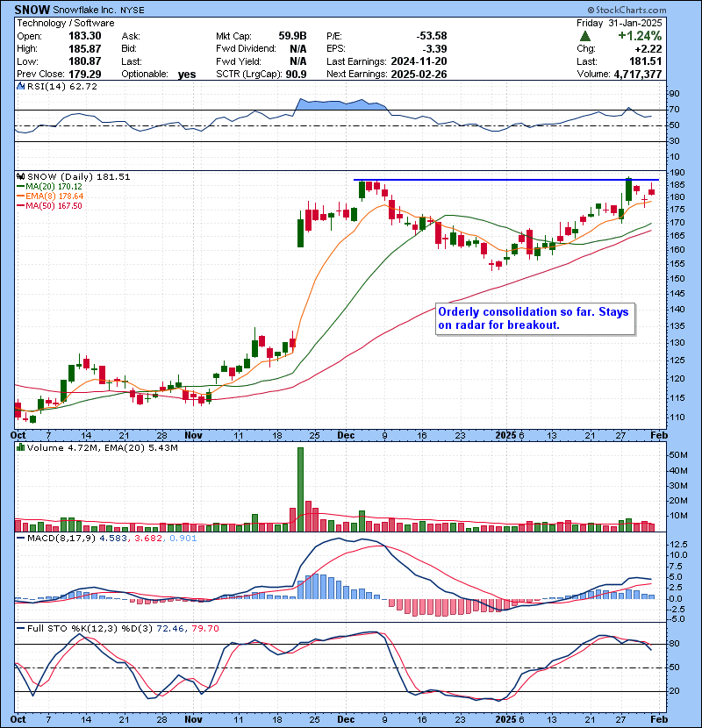Click the NYSE exchange label

133,11
